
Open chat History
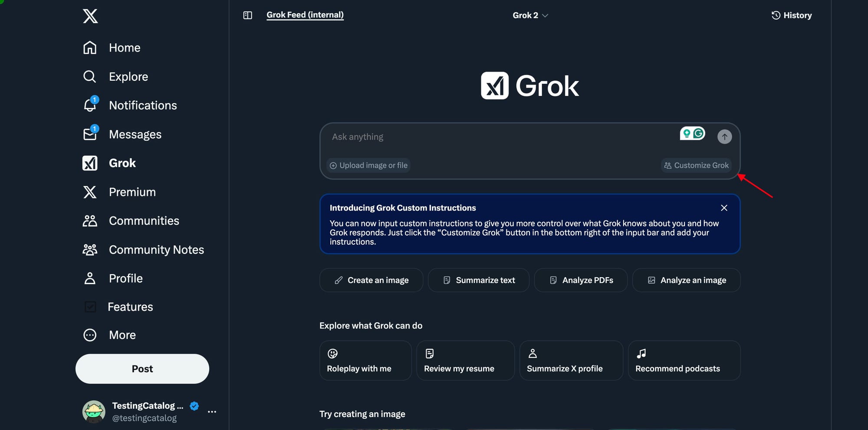[x=792, y=15]
